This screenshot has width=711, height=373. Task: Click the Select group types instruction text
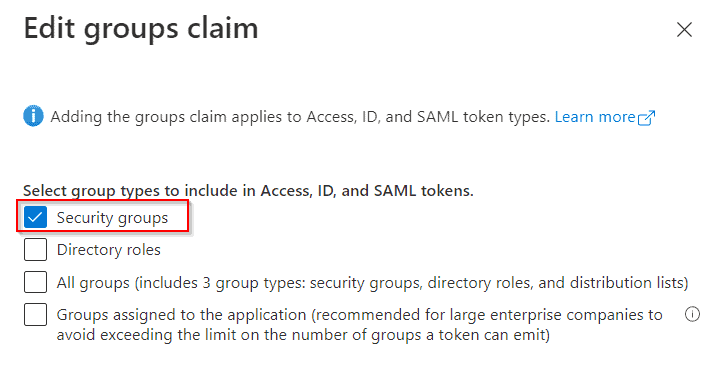(x=248, y=191)
